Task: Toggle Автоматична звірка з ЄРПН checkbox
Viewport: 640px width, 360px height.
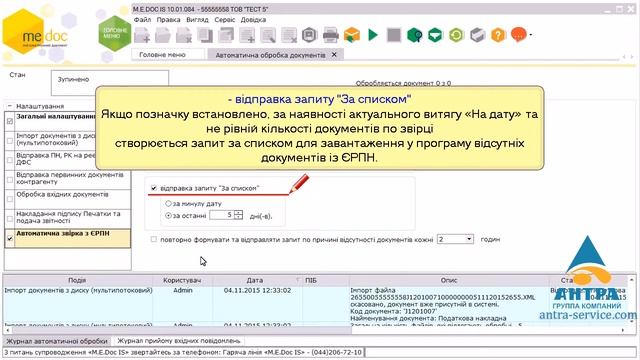Action: coord(10,238)
